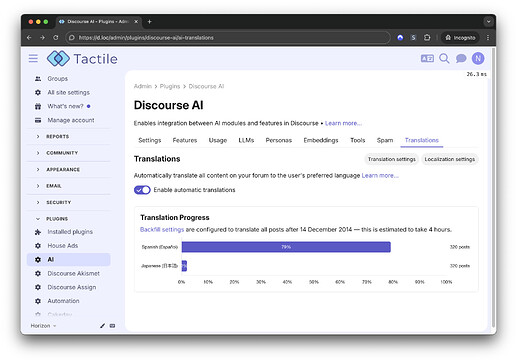Click the House Ads gear icon
Image resolution: width=517 pixels, height=362 pixels.
click(x=38, y=246)
